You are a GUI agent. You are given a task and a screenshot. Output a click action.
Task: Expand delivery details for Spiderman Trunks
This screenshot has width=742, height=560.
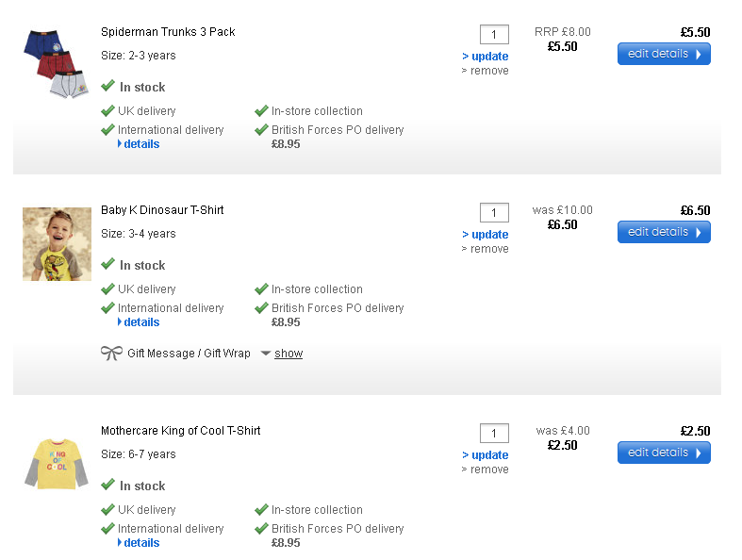coord(140,144)
